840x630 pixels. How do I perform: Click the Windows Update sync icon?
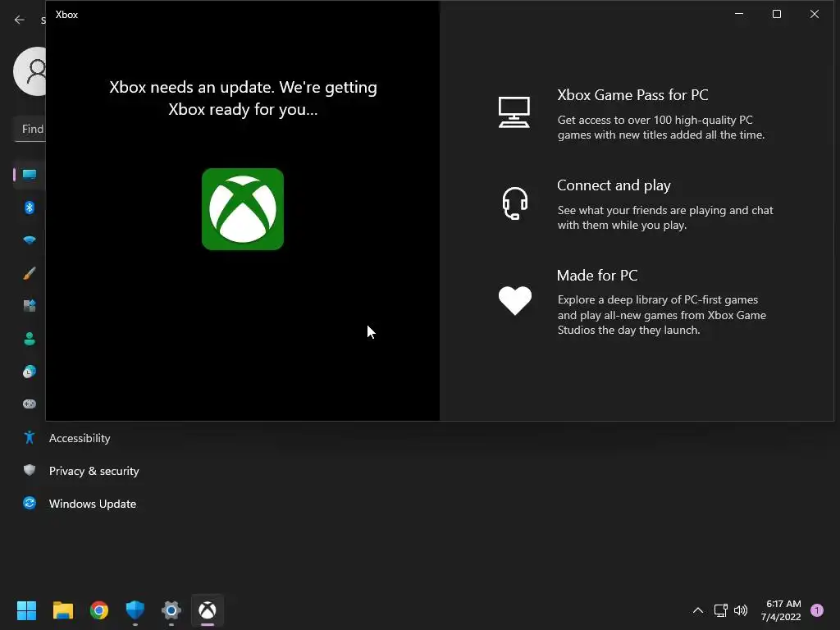[30, 503]
